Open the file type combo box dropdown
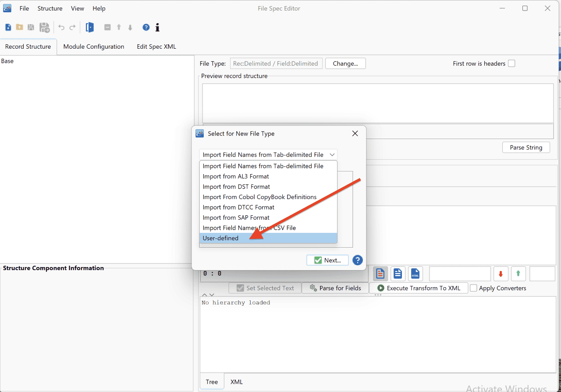This screenshot has height=392, width=561. click(x=268, y=155)
